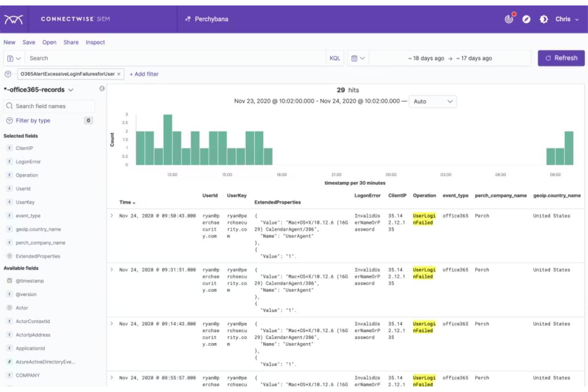Open the Inspect menu
The image size is (588, 392).
click(x=95, y=42)
